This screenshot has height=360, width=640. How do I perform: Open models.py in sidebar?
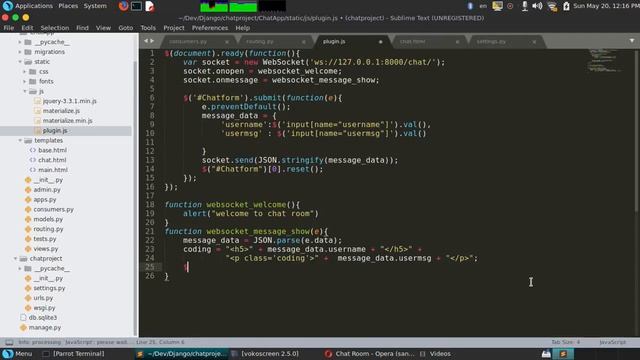click(x=48, y=219)
